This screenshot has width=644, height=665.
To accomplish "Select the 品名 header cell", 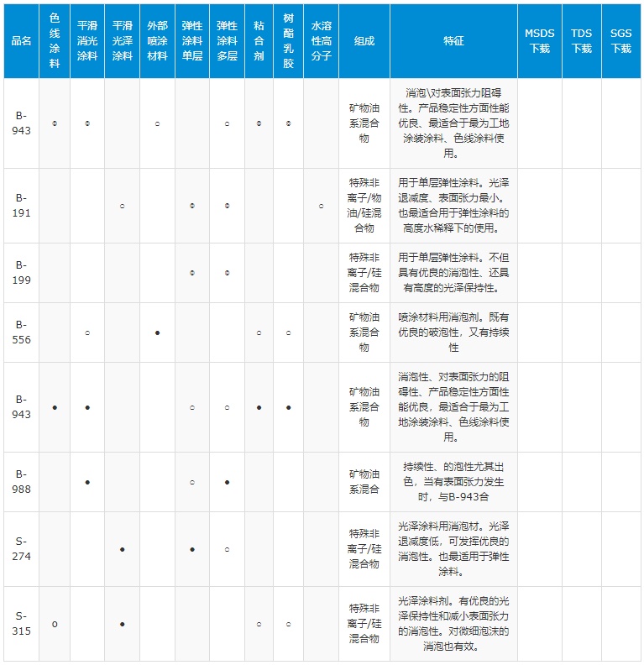I will [x=21, y=40].
